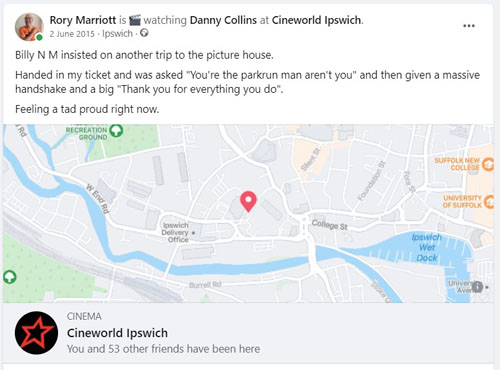Click Rory Marriott's profile picture
This screenshot has height=370, width=500.
[x=29, y=27]
